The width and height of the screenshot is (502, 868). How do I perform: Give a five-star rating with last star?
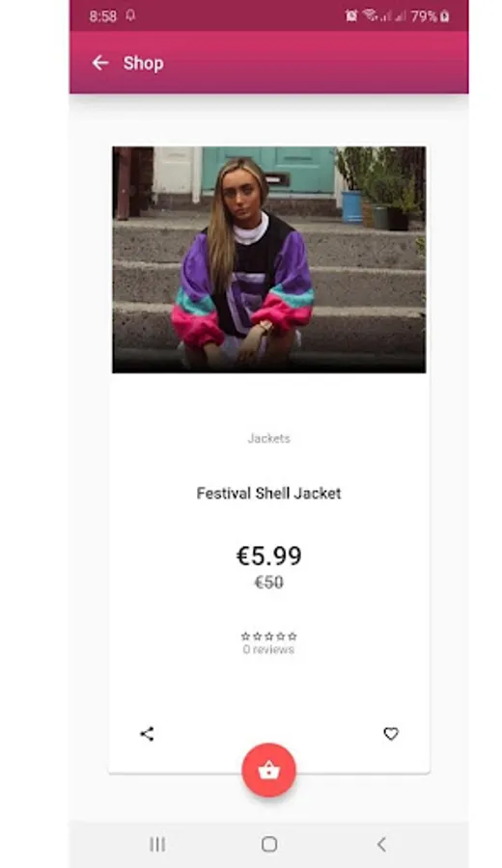(x=293, y=637)
